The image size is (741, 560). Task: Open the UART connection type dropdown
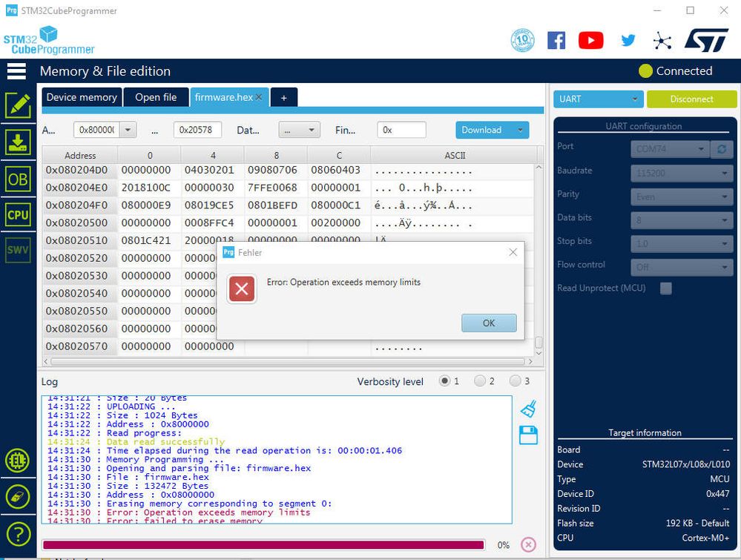599,99
